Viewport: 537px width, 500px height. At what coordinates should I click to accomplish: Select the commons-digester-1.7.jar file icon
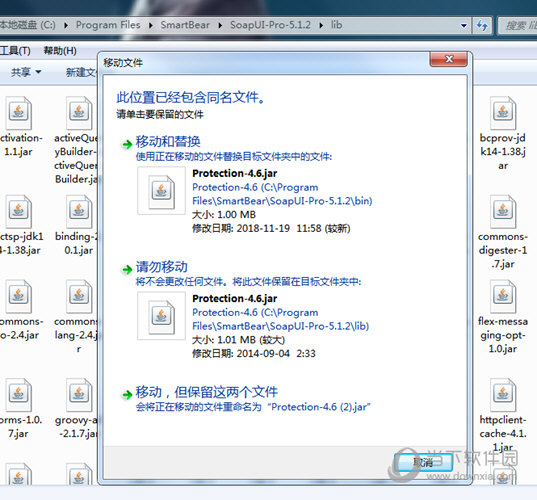(x=503, y=211)
